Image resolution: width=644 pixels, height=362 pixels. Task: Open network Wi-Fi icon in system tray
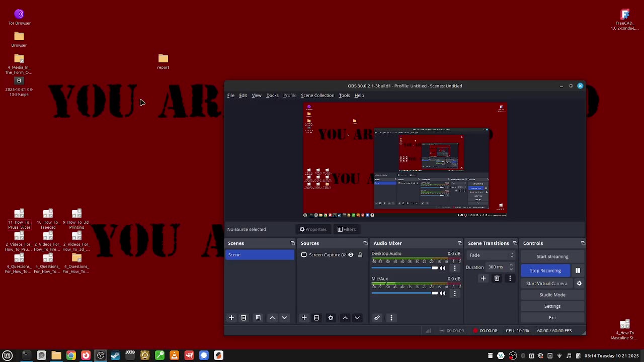point(559,356)
